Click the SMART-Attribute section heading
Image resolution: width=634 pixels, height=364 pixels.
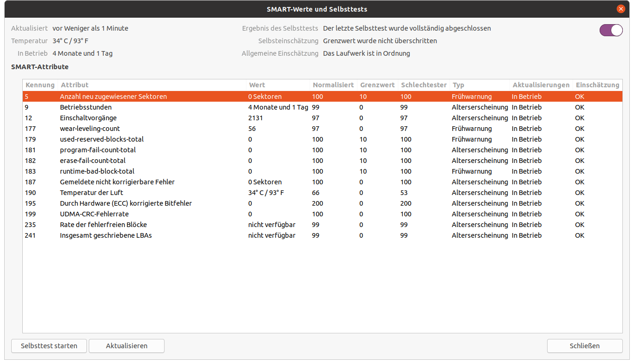pos(40,67)
